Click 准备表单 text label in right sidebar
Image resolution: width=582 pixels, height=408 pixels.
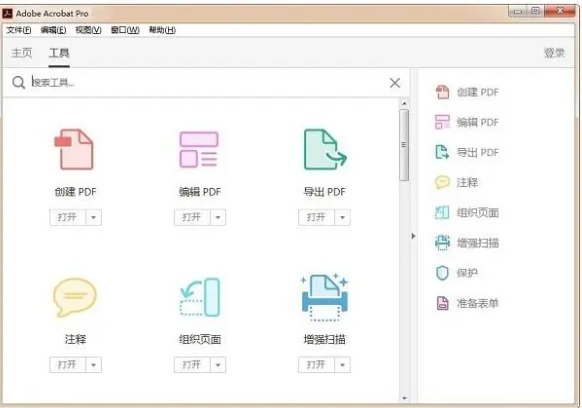pos(477,304)
